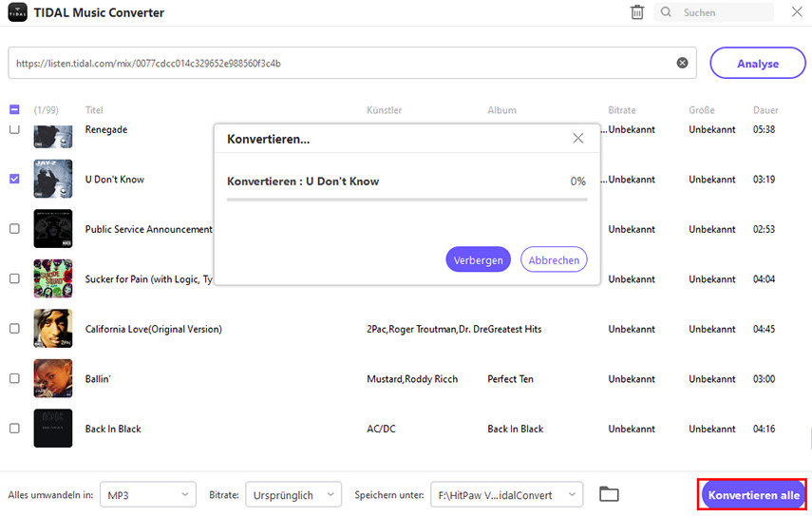Open the Ursprünglich bitrate dropdown
Image resolution: width=812 pixels, height=516 pixels.
click(293, 495)
